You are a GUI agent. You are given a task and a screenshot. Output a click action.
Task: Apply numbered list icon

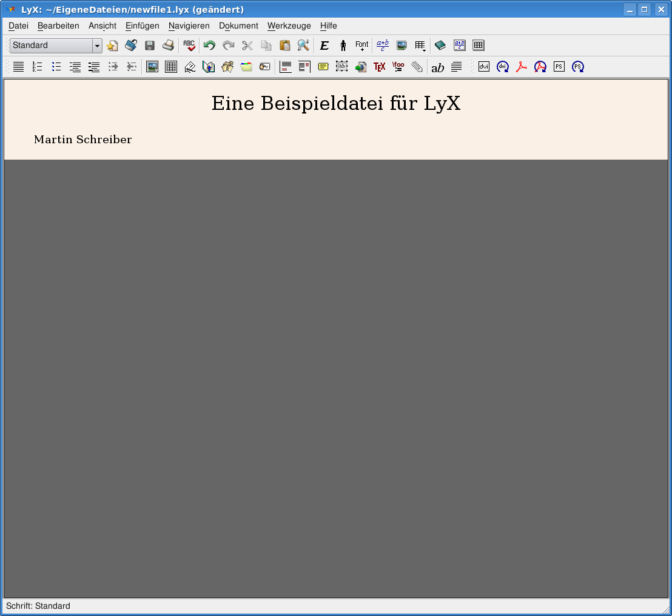pyautogui.click(x=37, y=67)
